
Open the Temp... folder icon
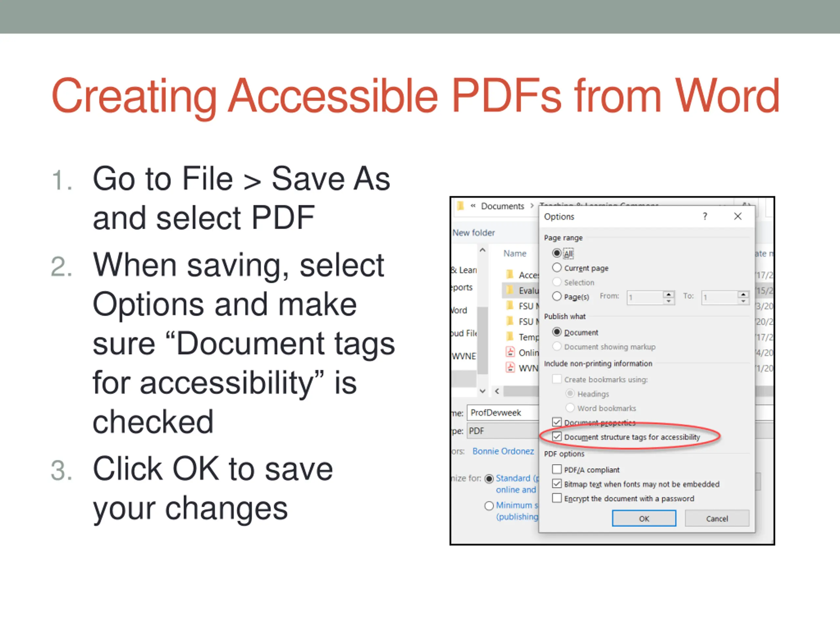click(510, 336)
